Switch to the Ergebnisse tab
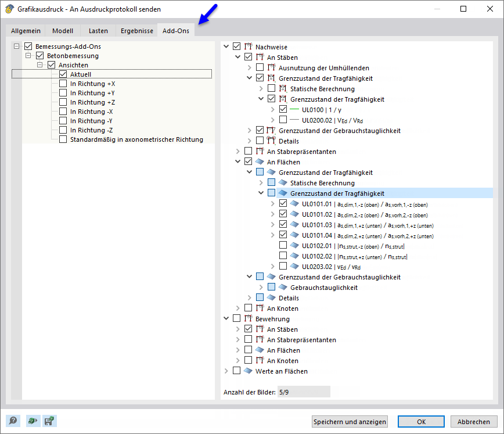Viewport: 504px width, 434px height. 137,31
